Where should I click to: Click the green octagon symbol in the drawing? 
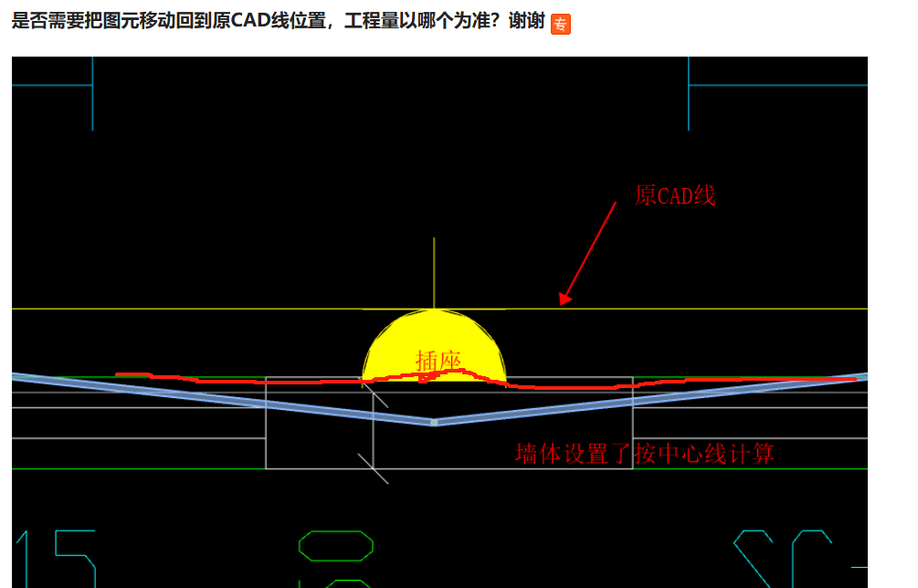tap(336, 546)
